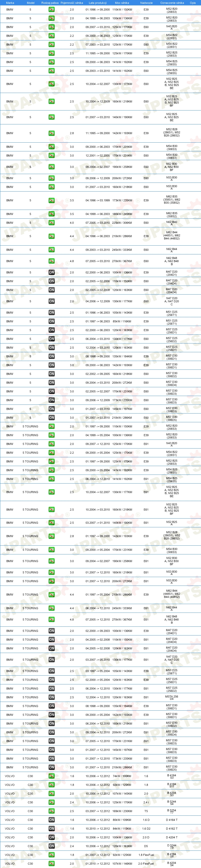Click the Nadwozie column header
The width and height of the screenshot is (201, 868).
pyautogui.click(x=146, y=3)
